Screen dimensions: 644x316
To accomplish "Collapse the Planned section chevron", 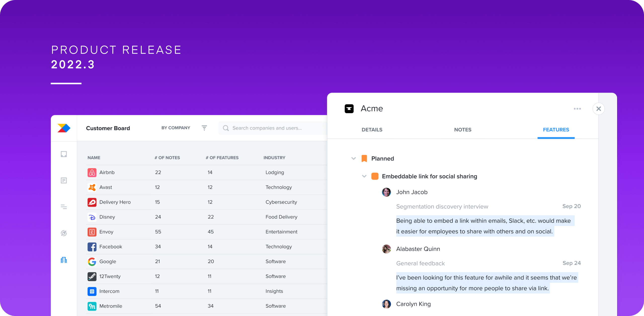I will [x=353, y=159].
